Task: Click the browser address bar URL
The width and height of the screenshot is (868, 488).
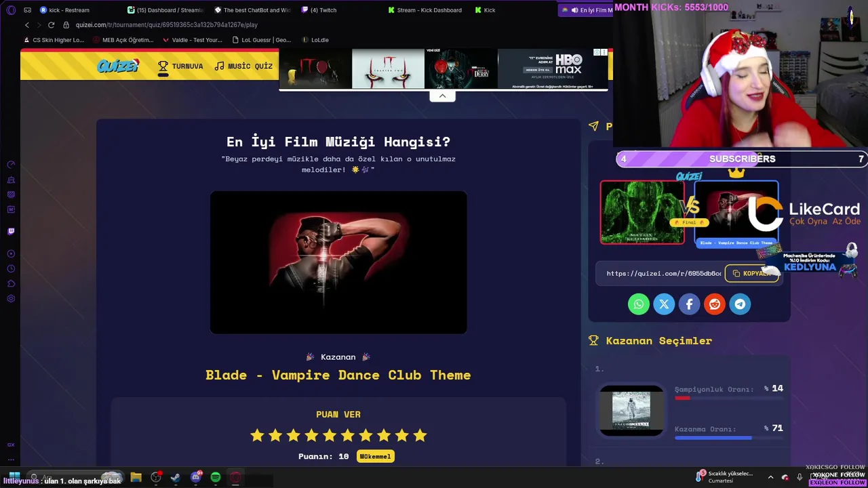Action: pos(166,25)
